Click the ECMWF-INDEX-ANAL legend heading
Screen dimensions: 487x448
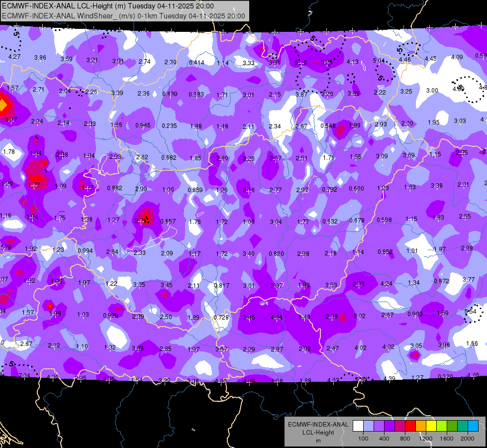coord(318,425)
